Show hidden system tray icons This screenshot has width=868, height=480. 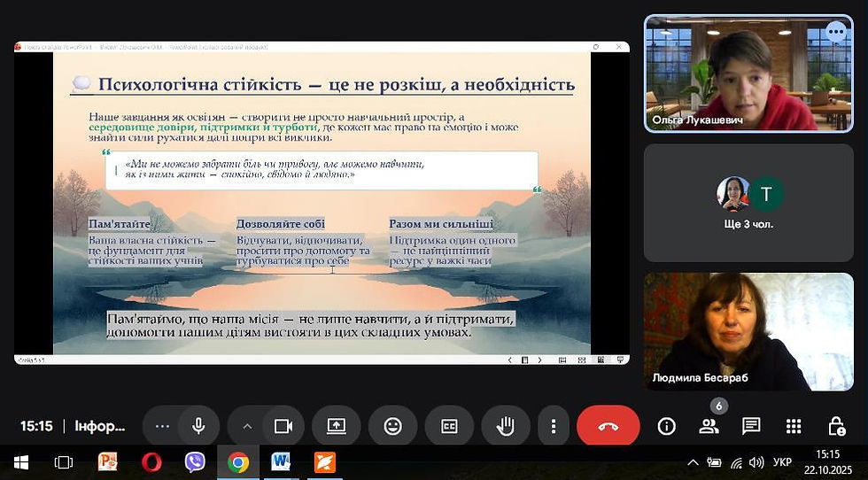pyautogui.click(x=693, y=462)
